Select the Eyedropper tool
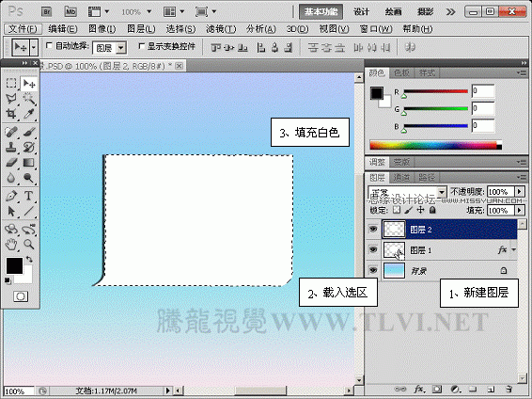The width and height of the screenshot is (532, 399). (29, 114)
